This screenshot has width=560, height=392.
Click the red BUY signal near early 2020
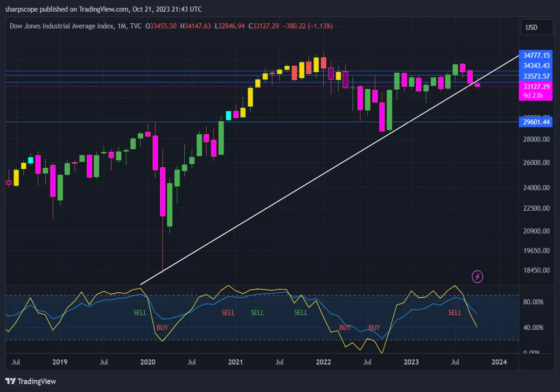pos(162,328)
